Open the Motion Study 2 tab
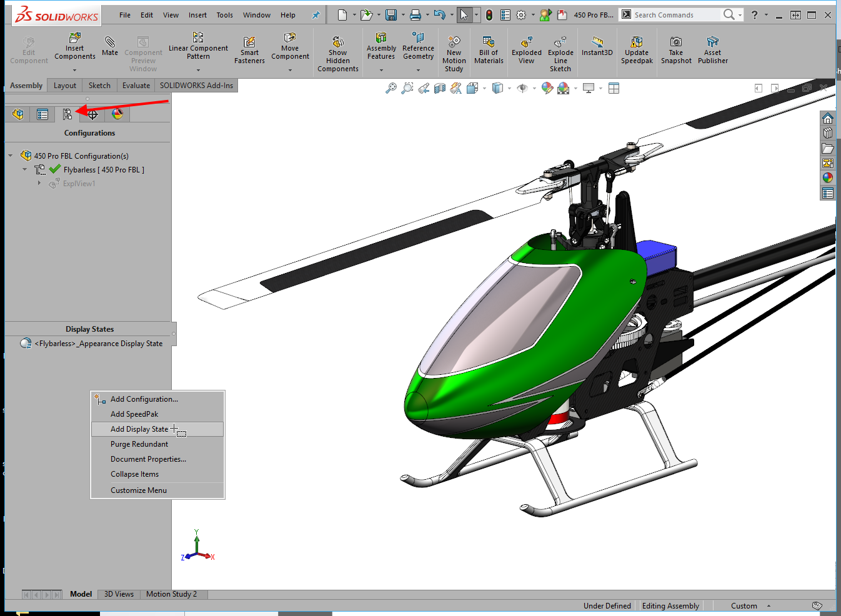841x616 pixels. 171,594
